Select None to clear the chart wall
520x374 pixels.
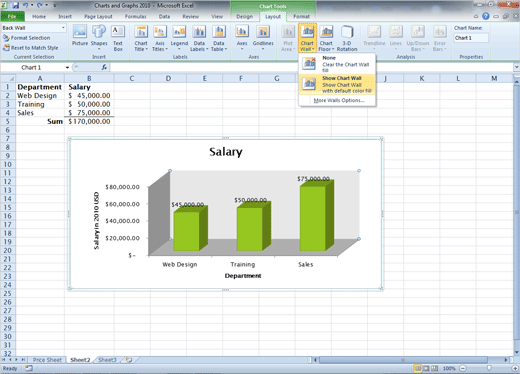point(337,64)
